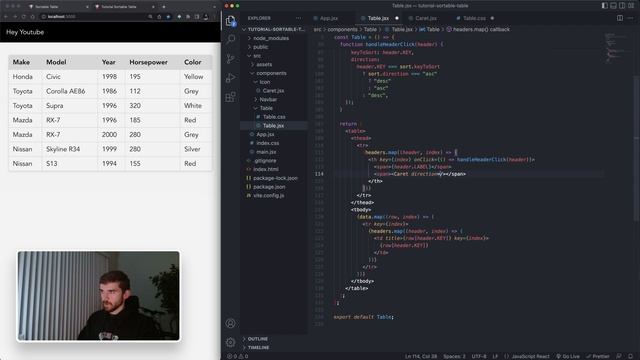Split the editor to the right

click(x=620, y=18)
